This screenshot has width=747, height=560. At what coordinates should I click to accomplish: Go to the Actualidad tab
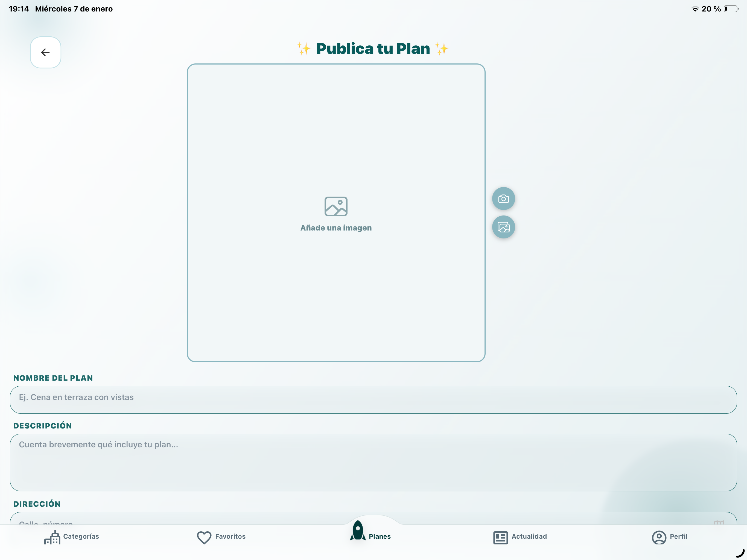tap(520, 537)
